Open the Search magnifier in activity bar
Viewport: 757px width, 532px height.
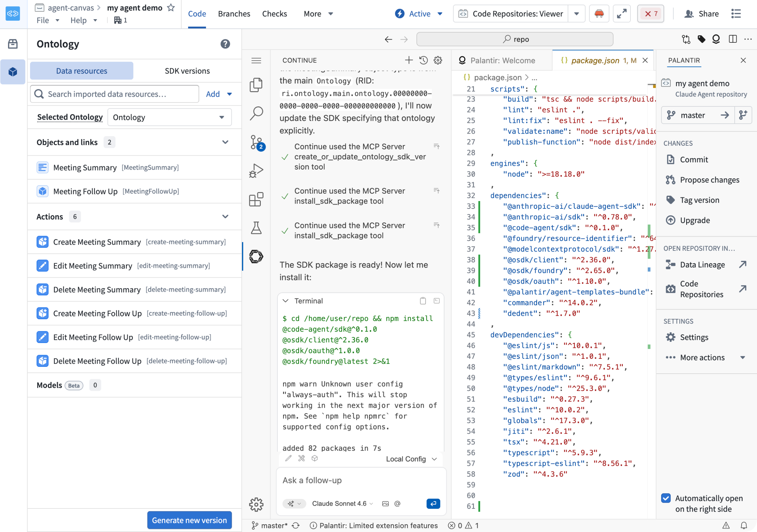(x=256, y=114)
